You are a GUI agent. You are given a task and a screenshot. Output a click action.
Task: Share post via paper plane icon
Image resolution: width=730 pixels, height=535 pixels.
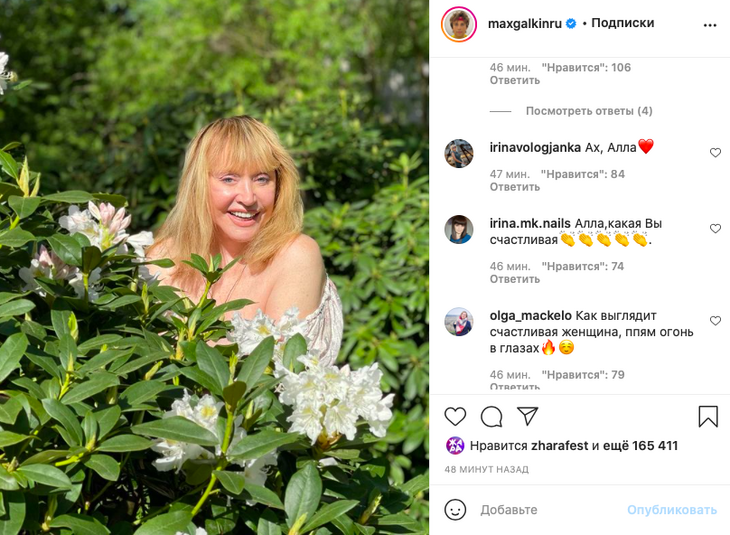point(528,416)
